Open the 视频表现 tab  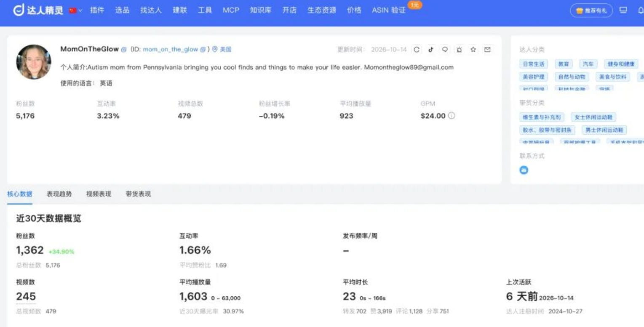[99, 194]
